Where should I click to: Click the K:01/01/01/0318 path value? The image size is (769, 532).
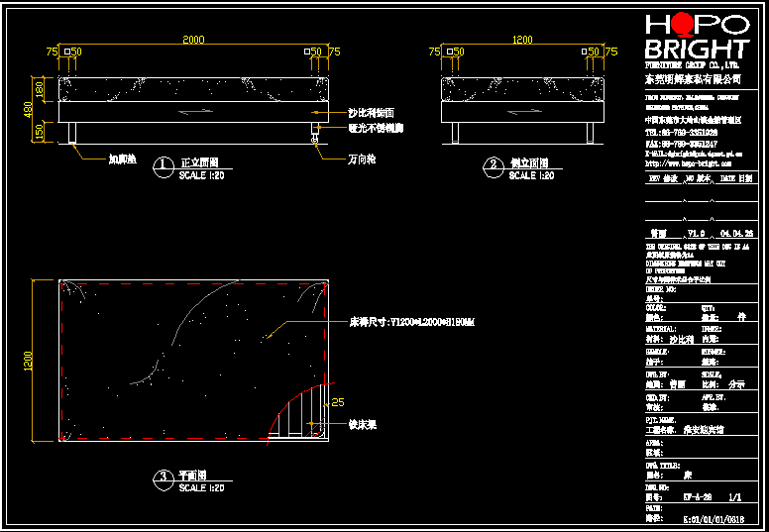[714, 519]
